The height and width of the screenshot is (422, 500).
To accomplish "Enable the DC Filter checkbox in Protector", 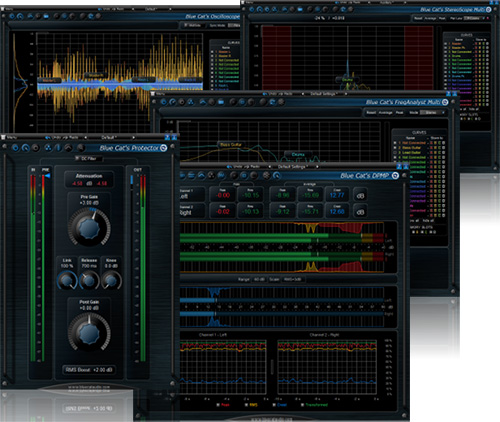I will [77, 159].
